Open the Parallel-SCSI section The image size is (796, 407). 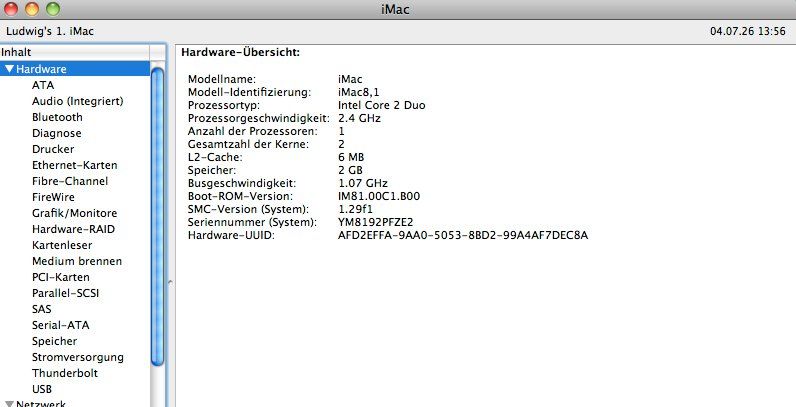click(x=65, y=293)
